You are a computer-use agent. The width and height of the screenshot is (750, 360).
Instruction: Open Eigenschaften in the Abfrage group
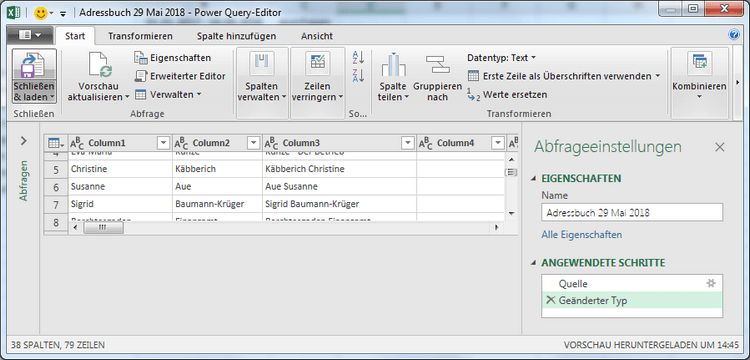pos(173,58)
